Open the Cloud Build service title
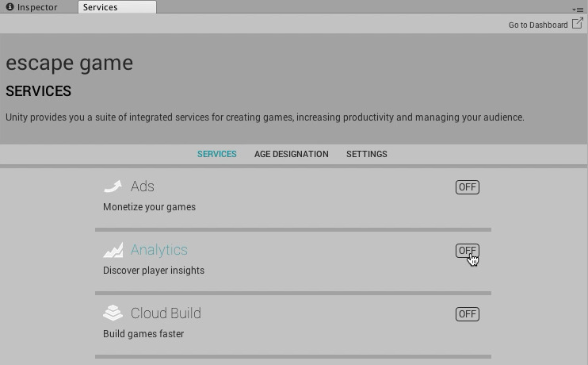Image resolution: width=588 pixels, height=365 pixels. click(x=166, y=313)
